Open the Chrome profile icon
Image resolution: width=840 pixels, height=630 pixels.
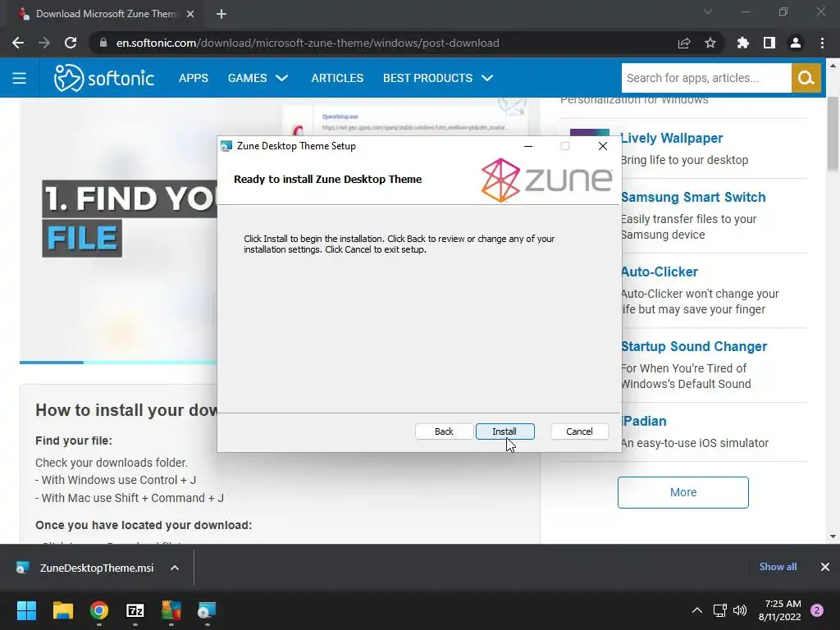tap(796, 43)
